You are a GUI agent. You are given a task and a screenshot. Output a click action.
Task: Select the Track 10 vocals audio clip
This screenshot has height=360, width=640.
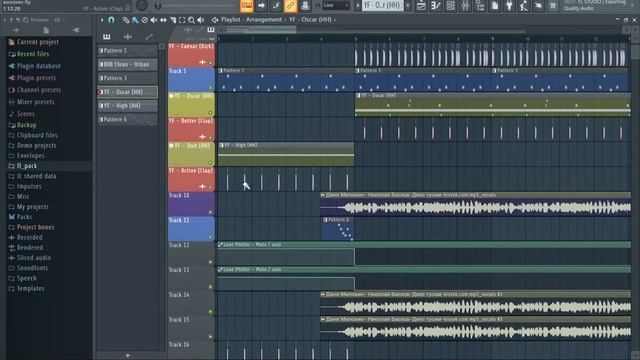476,205
